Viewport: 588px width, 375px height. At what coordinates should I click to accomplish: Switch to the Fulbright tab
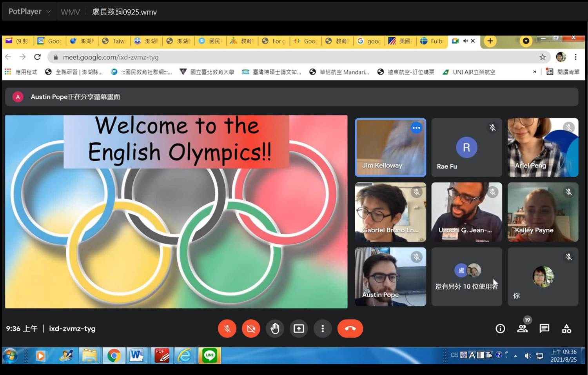coord(432,41)
